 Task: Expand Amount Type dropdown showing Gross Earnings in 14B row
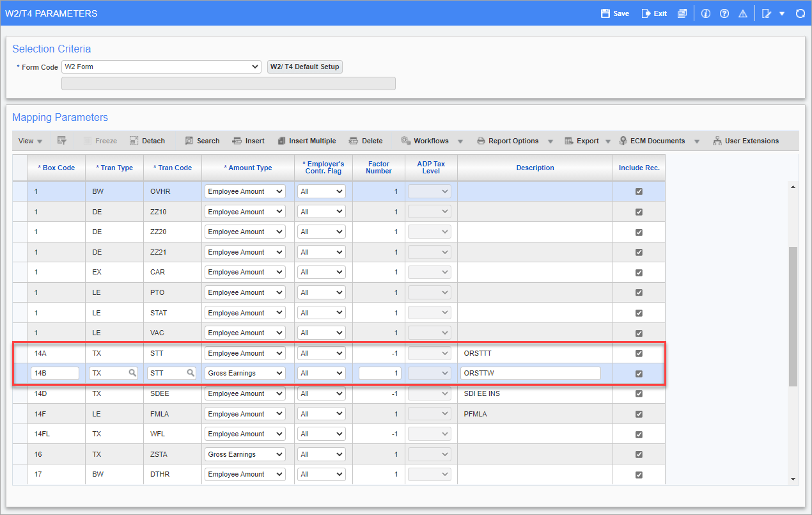click(x=278, y=374)
